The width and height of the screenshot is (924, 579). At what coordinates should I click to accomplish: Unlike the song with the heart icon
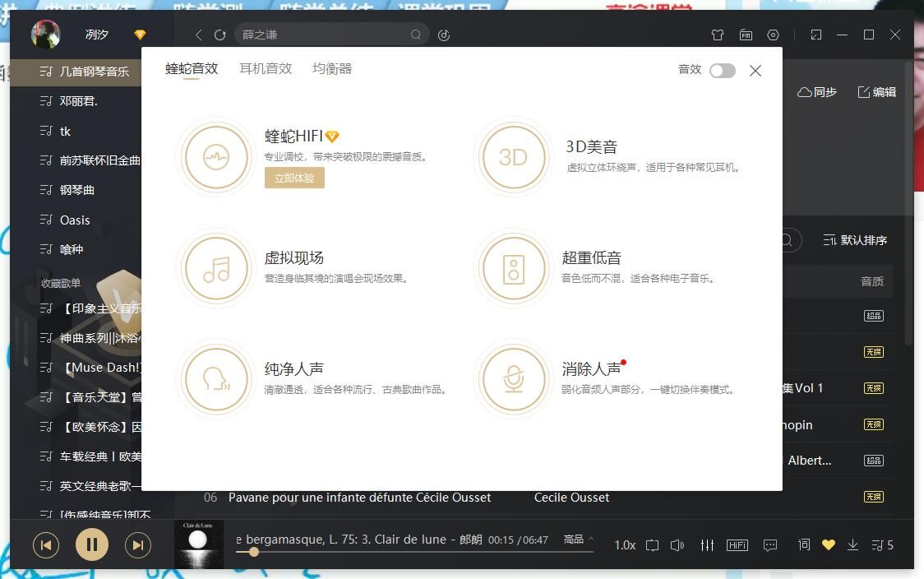point(829,544)
